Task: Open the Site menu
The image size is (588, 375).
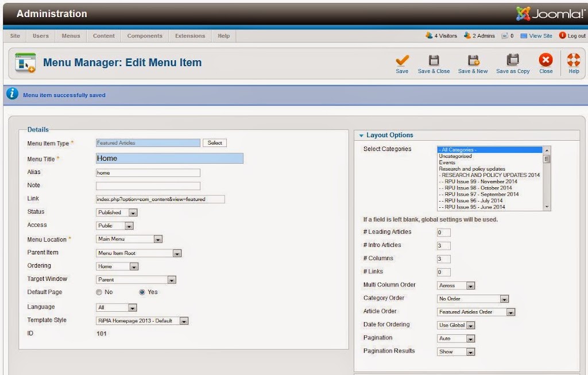Action: point(15,36)
